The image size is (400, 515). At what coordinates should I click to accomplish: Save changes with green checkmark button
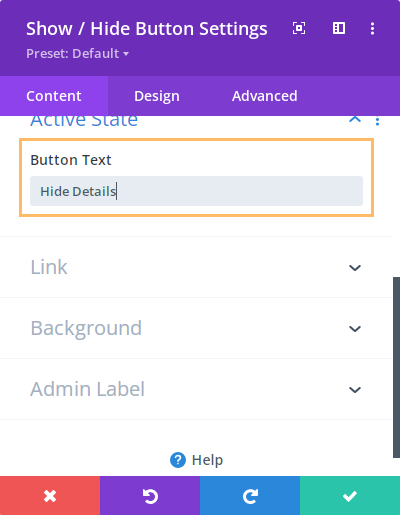(x=350, y=496)
